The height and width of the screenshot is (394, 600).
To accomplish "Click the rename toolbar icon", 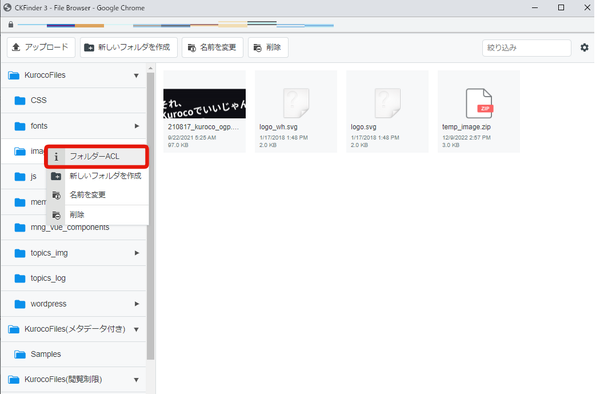I will (192, 48).
